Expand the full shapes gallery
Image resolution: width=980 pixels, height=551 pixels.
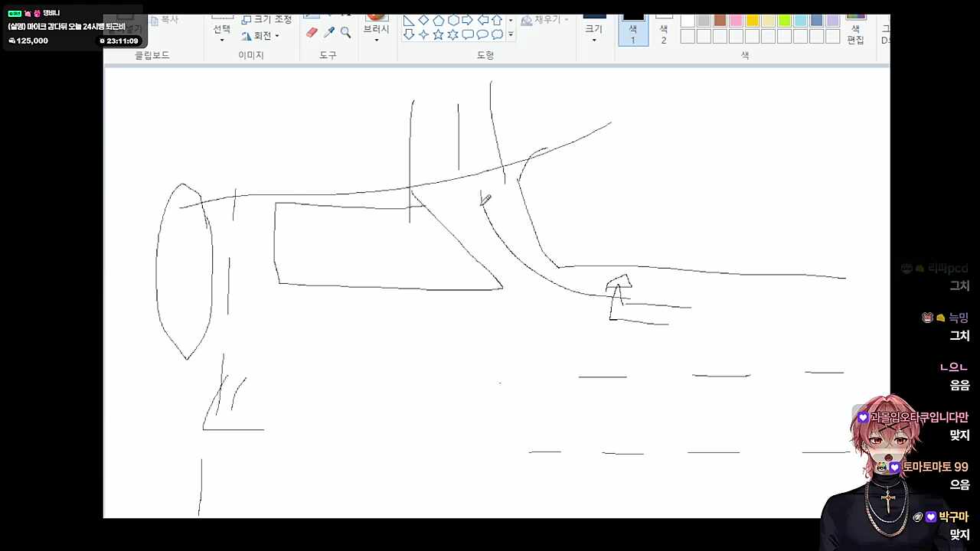pyautogui.click(x=511, y=34)
